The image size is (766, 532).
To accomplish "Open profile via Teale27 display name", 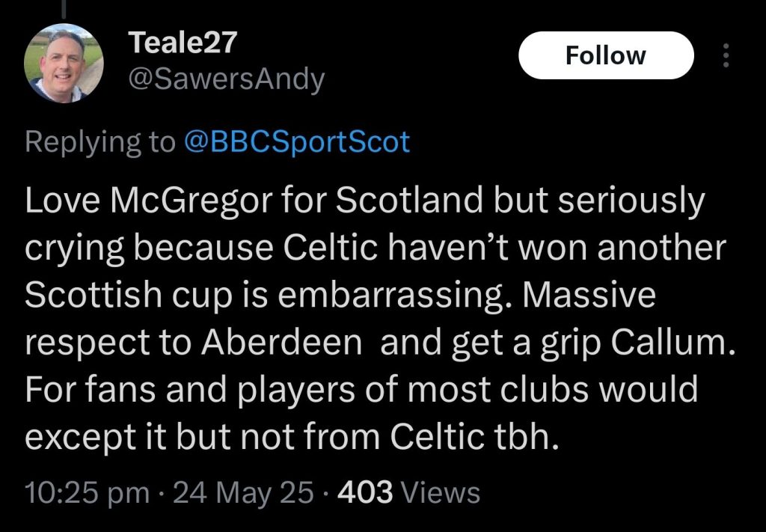I will [183, 43].
